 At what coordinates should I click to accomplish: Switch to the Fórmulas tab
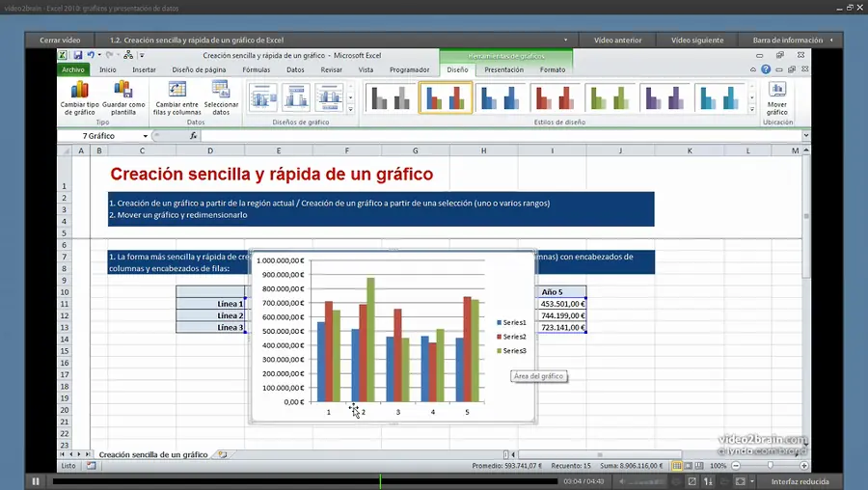tap(257, 69)
